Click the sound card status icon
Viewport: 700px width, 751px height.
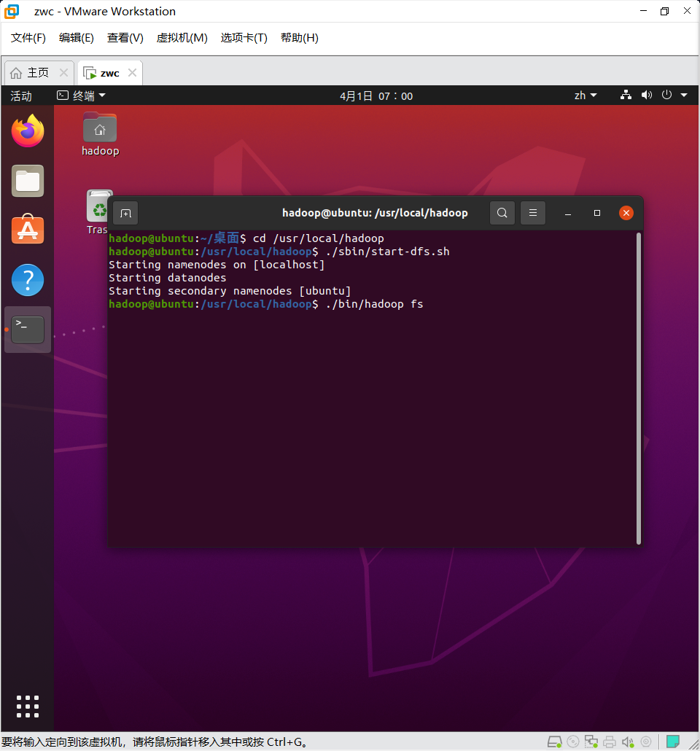628,742
